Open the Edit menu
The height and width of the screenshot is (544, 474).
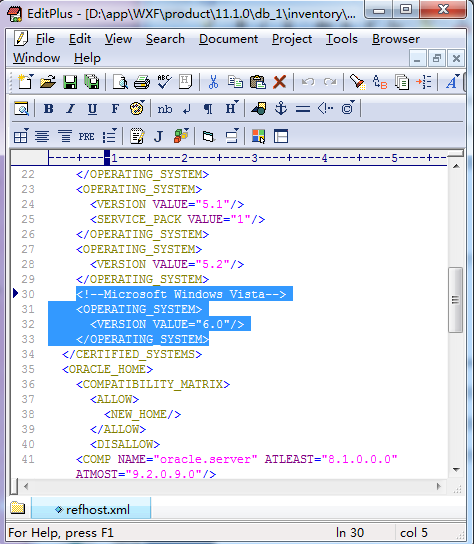pyautogui.click(x=80, y=39)
